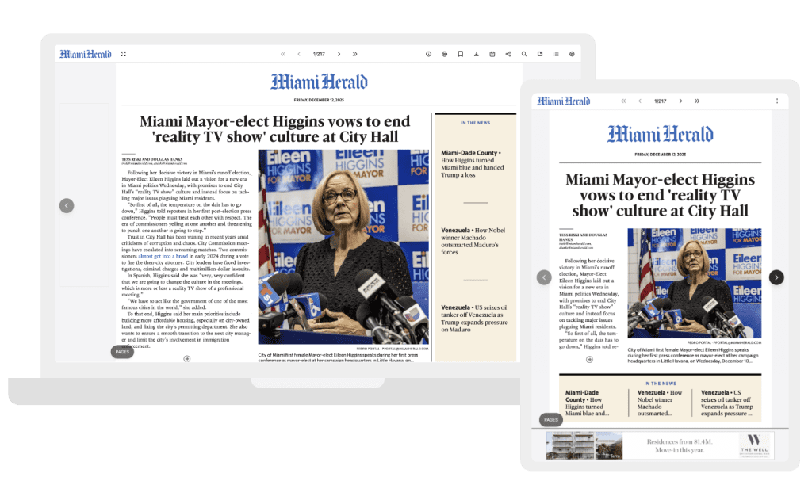Click the Higgins press conference photo on laptop
This screenshot has height=504, width=812.
(343, 246)
